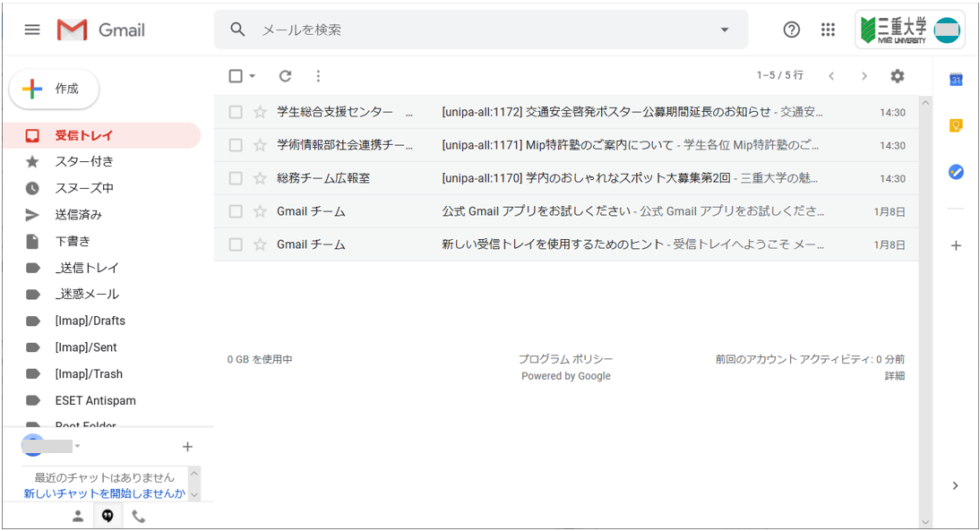Open the 詳細 account activity link

pos(894,375)
